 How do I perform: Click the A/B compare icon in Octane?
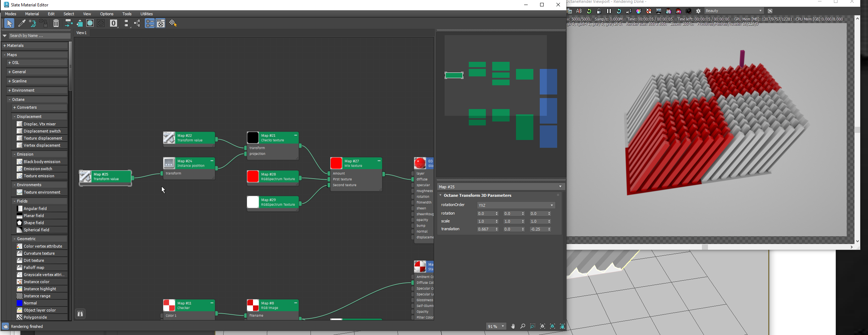(579, 11)
